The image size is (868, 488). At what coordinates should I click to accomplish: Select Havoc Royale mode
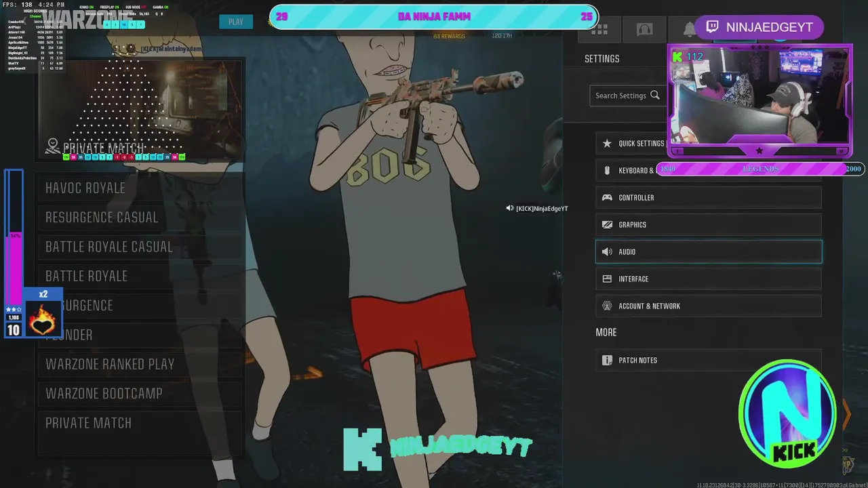[x=140, y=188]
